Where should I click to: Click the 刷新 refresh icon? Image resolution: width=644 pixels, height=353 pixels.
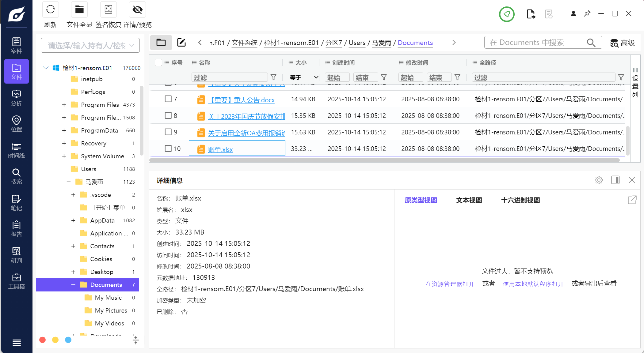[x=50, y=10]
